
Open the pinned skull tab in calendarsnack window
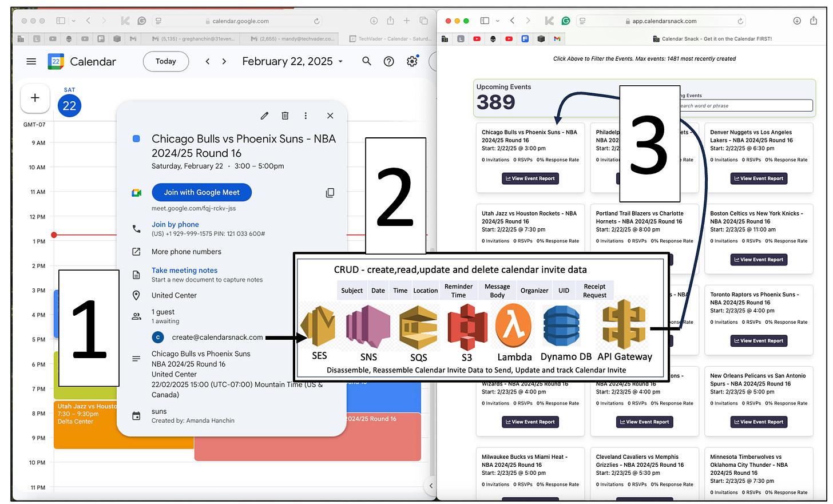click(x=493, y=39)
